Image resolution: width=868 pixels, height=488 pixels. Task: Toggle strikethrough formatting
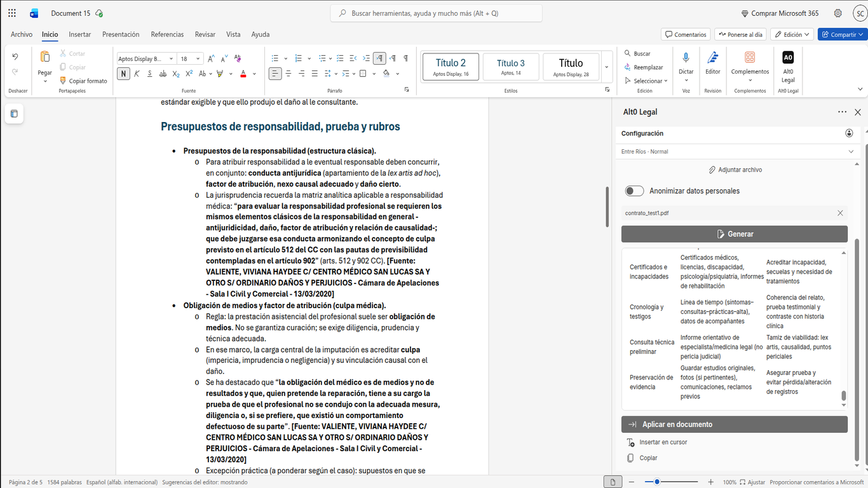tap(163, 73)
